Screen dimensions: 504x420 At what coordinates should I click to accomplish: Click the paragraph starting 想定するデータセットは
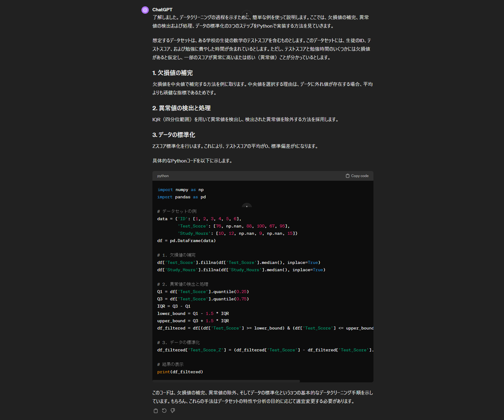262,49
